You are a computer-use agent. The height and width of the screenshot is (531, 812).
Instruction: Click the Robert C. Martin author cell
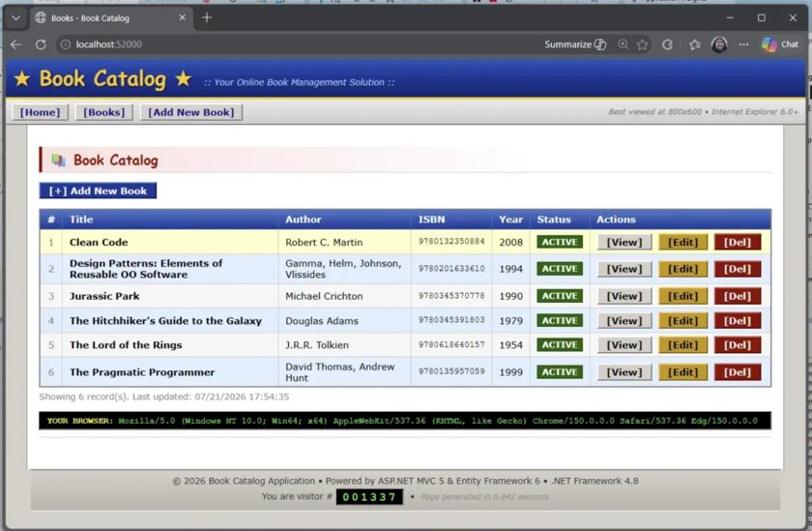(344, 242)
